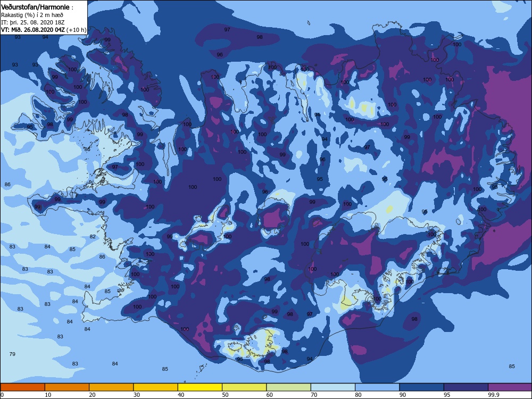Click the "Veðurstofan/Harmonie" title text
This screenshot has height=399, width=532.
[35, 7]
